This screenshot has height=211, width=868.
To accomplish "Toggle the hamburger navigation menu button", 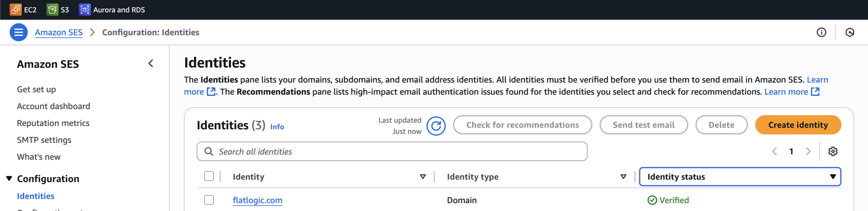I will point(19,32).
